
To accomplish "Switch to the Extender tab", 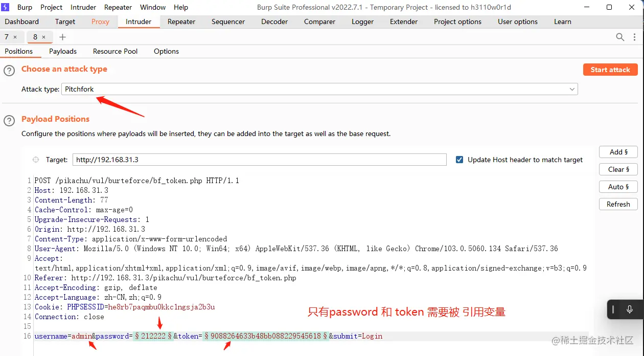I will (404, 21).
